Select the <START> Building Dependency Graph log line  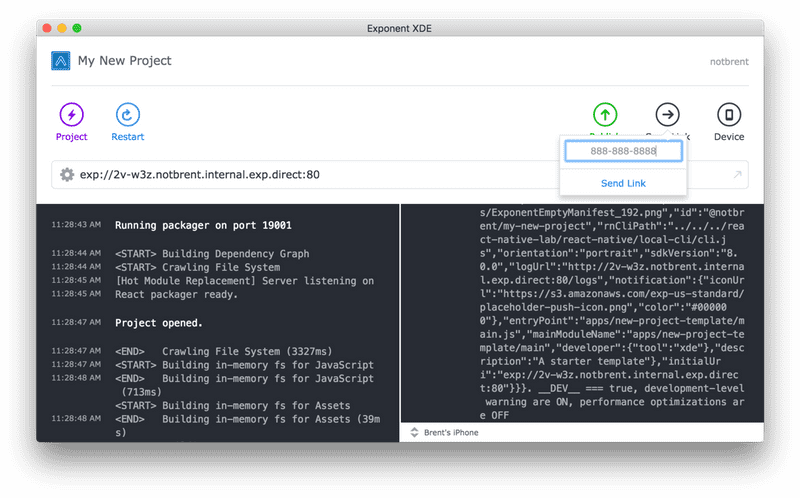[212, 254]
